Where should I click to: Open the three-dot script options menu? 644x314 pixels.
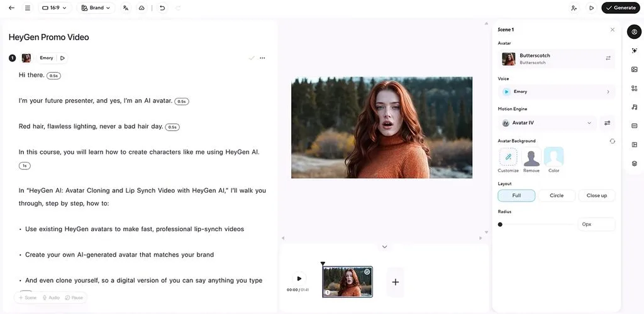pyautogui.click(x=262, y=58)
